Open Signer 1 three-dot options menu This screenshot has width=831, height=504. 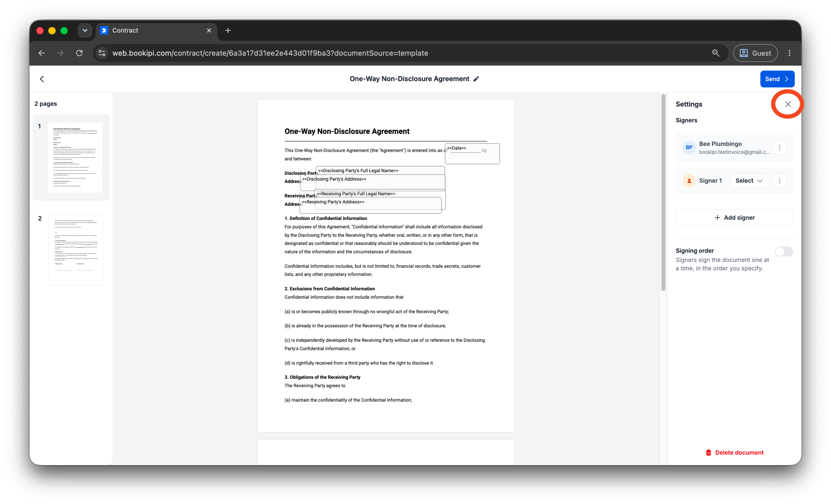[x=780, y=181]
